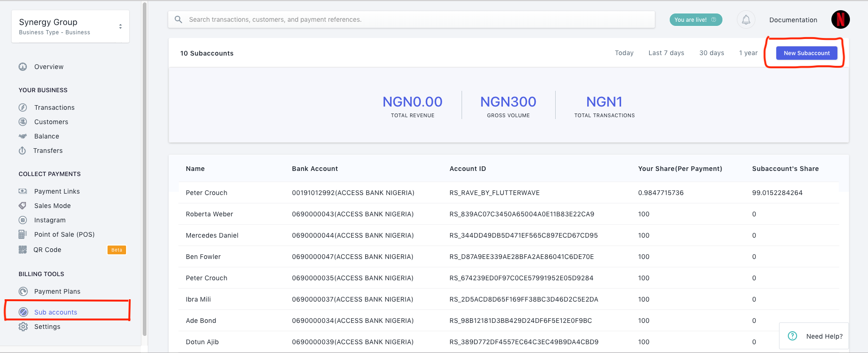Click the NGN0.00 total revenue figure
868x353 pixels.
[x=412, y=101]
